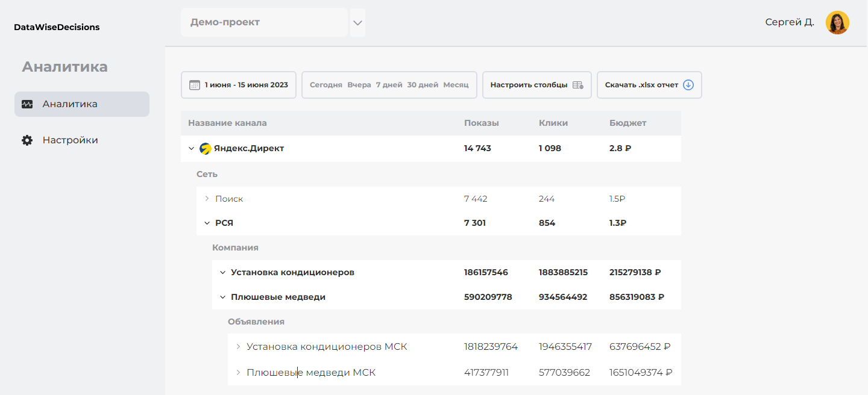Collapse Установка кондиционеров campaign row
This screenshot has height=395, width=868.
(222, 273)
